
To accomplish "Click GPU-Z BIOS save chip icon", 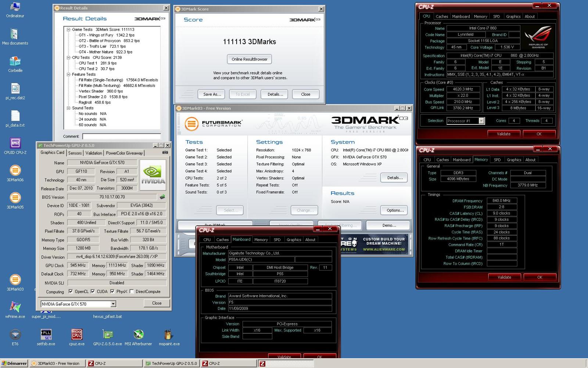I will (x=162, y=197).
